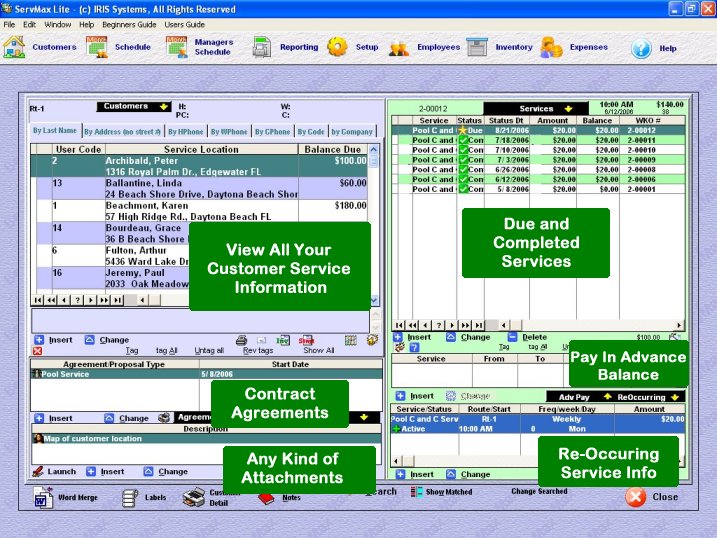This screenshot has height=538, width=717.
Task: Click the Adv Pay up arrow
Action: [x=607, y=396]
